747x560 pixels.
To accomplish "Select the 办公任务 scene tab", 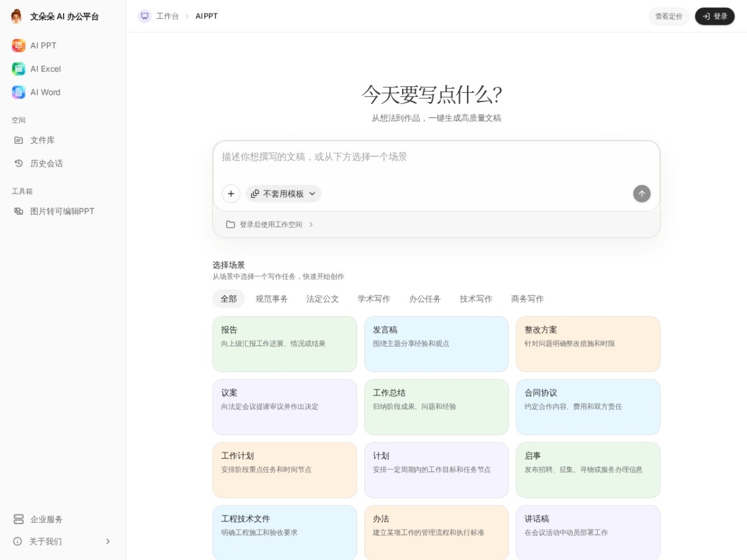I will click(x=425, y=299).
